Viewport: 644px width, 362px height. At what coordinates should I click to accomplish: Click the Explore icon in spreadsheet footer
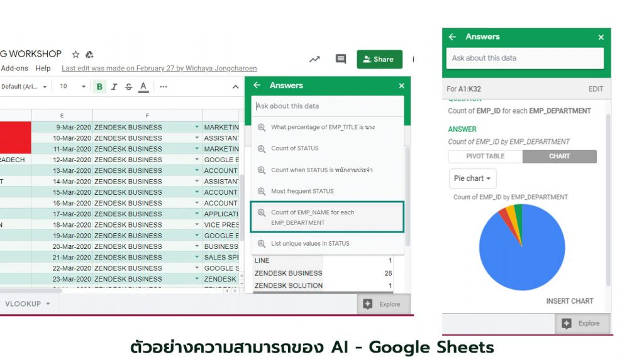pos(367,304)
